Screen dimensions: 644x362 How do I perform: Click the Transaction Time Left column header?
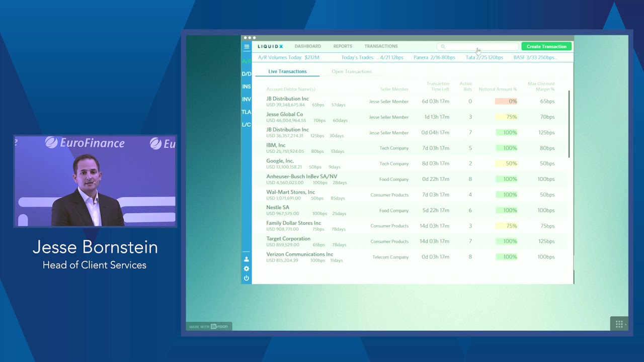tap(438, 86)
